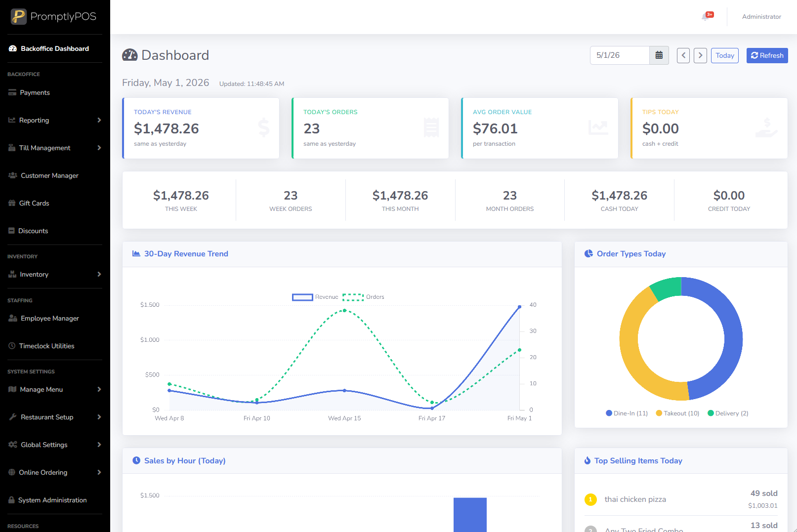The height and width of the screenshot is (532, 797).
Task: Toggle the Orders series in chart legend
Action: coord(364,297)
